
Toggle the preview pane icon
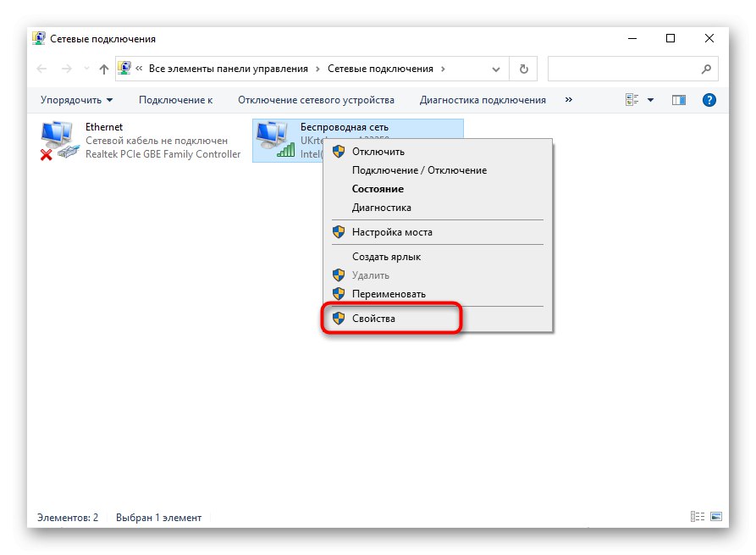[x=679, y=100]
